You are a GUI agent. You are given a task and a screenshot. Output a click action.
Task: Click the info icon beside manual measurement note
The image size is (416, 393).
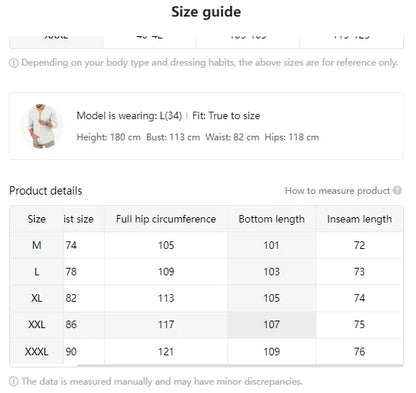pos(14,381)
